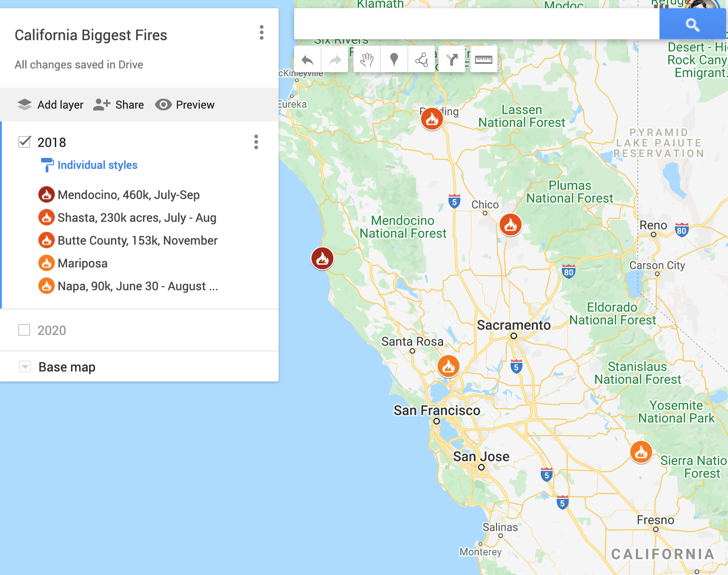
Task: Click Santa Rosa label on map
Action: (412, 341)
